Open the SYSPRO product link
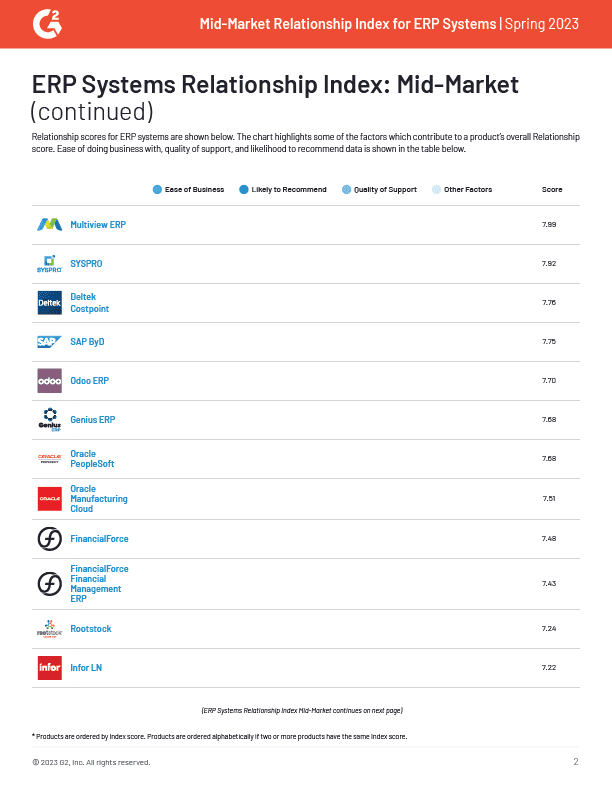Screen dimensions: 612x792 (x=86, y=264)
